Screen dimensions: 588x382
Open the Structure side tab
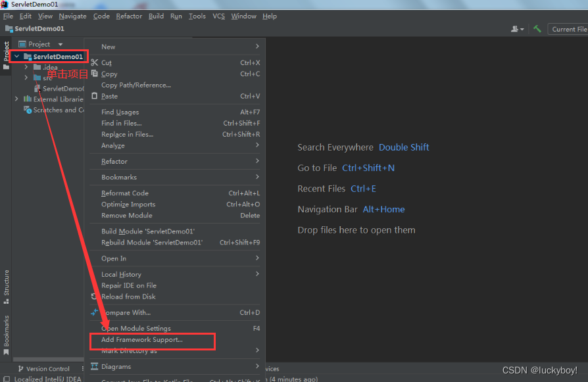pyautogui.click(x=6, y=287)
